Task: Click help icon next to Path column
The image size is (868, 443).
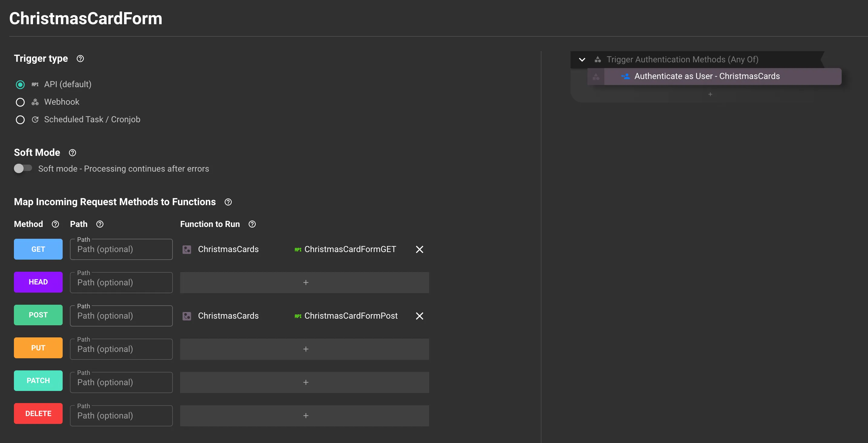Action: coord(100,224)
